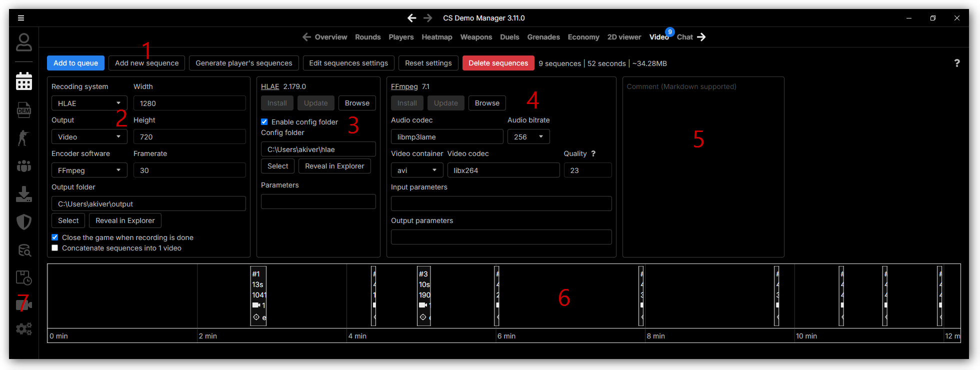Screen dimensions: 980x370
Task: Open the video camera sidebar icon
Action: coord(24,304)
